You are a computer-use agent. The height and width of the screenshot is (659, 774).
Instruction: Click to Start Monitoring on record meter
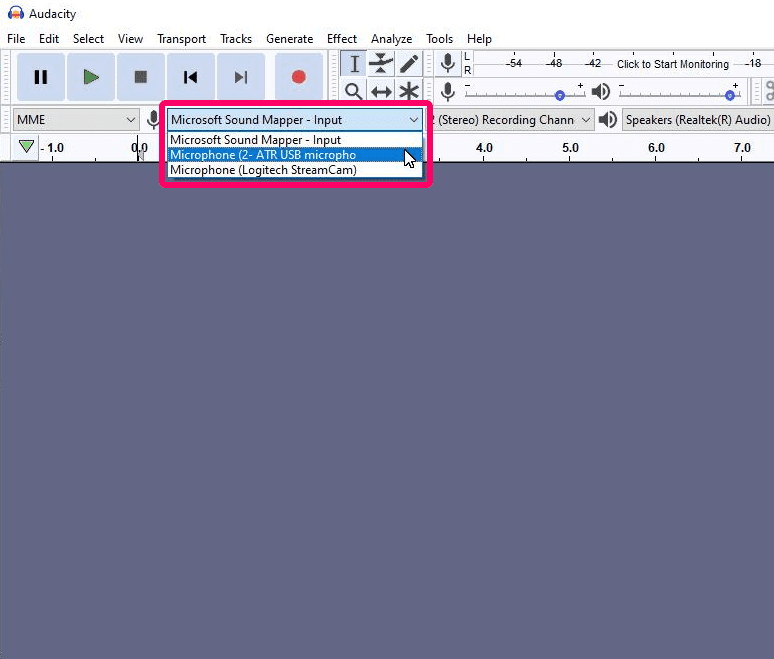pos(673,64)
